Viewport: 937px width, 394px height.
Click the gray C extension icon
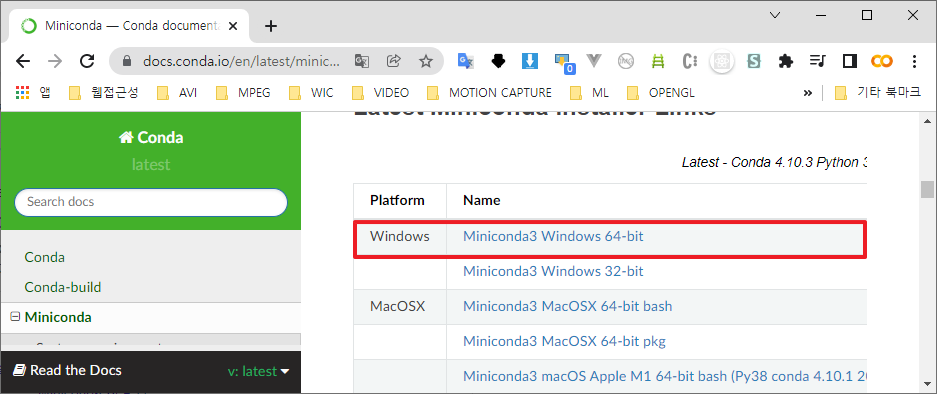click(x=690, y=61)
